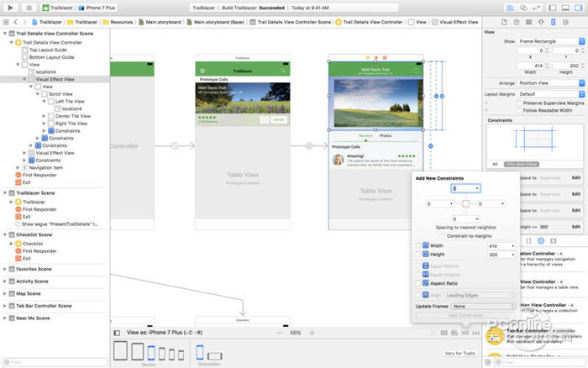Click Edit on the first constraint row
The height and width of the screenshot is (368, 588).
coord(576,178)
